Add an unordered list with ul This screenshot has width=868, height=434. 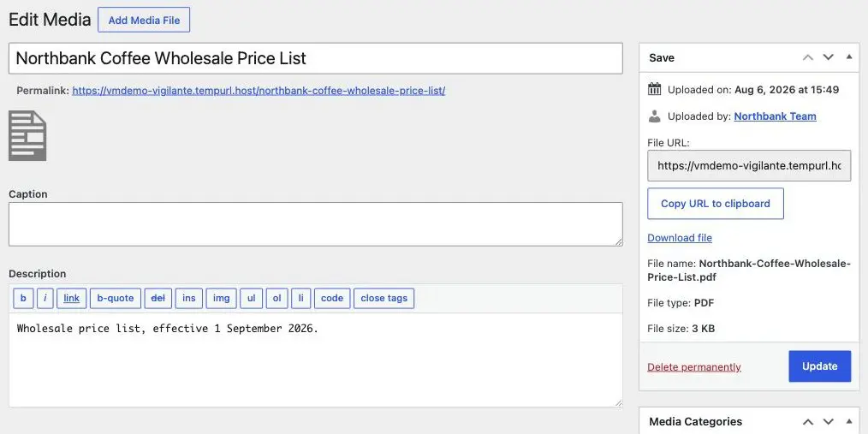pos(252,299)
